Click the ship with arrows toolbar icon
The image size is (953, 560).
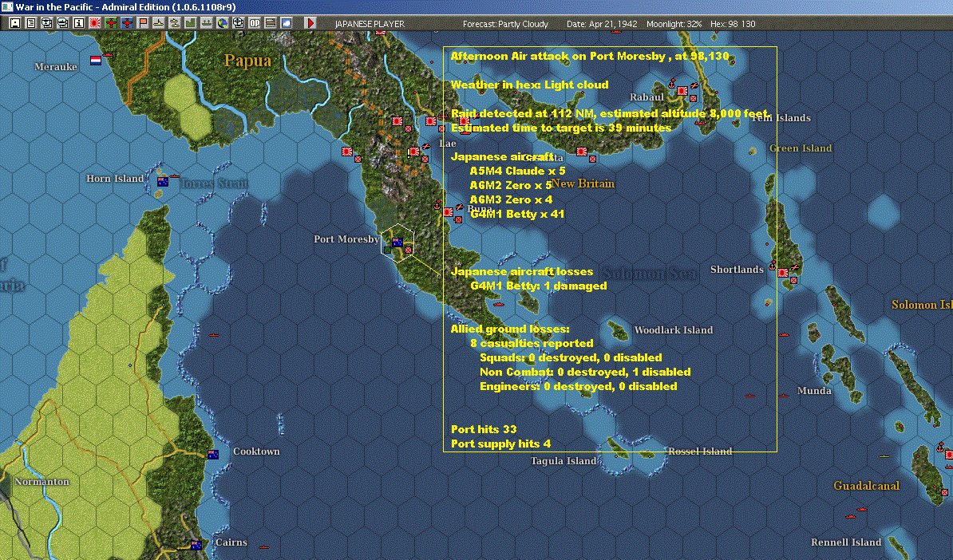coord(207,23)
